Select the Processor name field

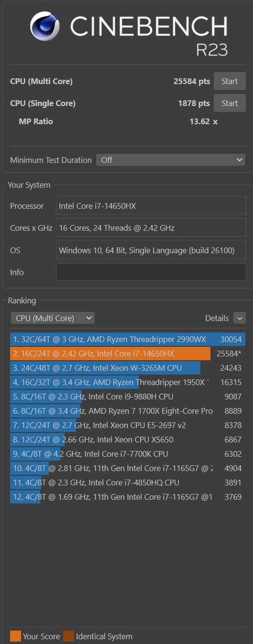tap(151, 206)
